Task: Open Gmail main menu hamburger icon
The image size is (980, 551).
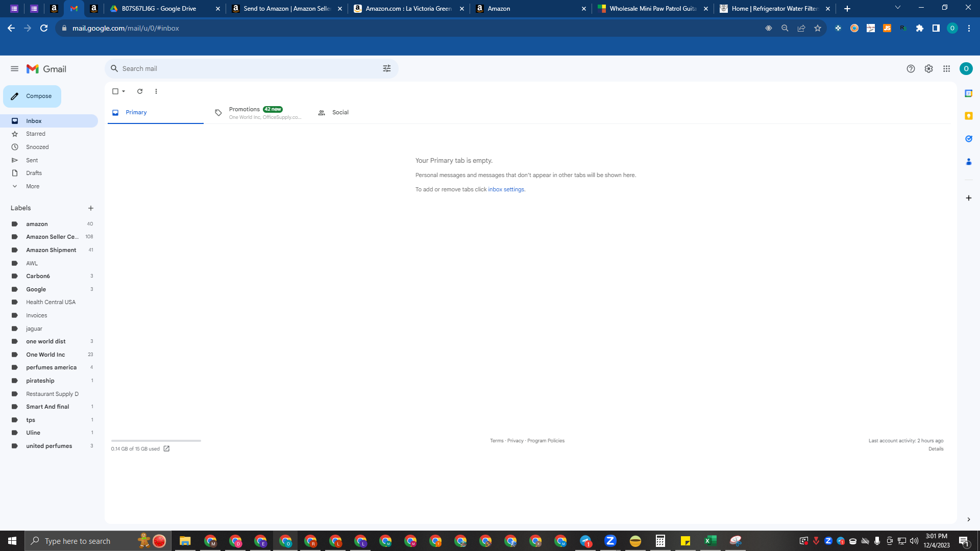Action: 14,69
